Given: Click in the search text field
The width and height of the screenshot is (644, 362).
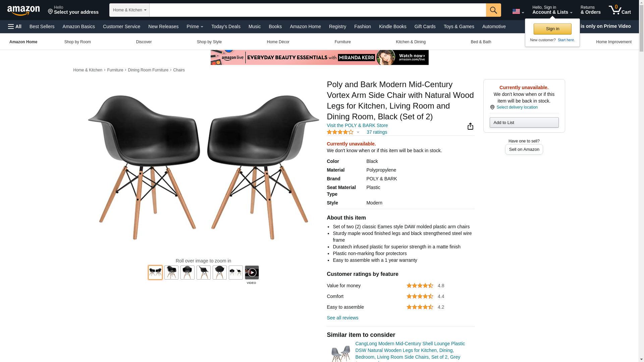Looking at the screenshot, I should coord(317,10).
